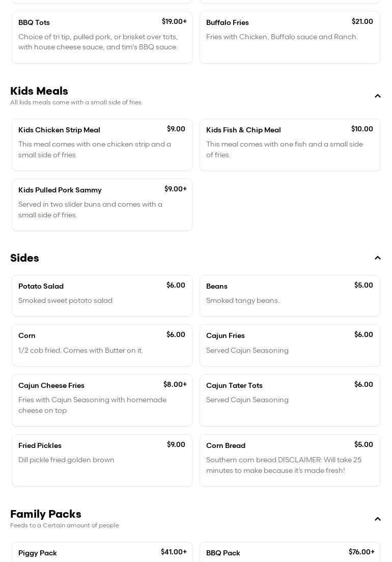Image resolution: width=392 pixels, height=562 pixels.
Task: Click the Sides section heading
Action: coord(24,258)
